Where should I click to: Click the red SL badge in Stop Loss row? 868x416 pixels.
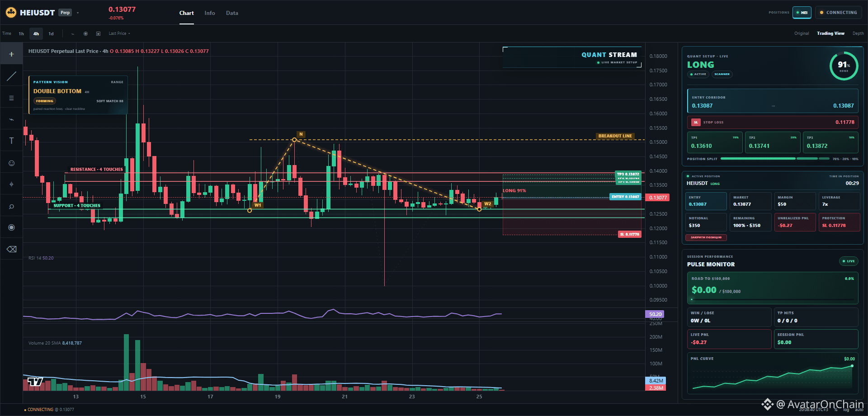696,122
